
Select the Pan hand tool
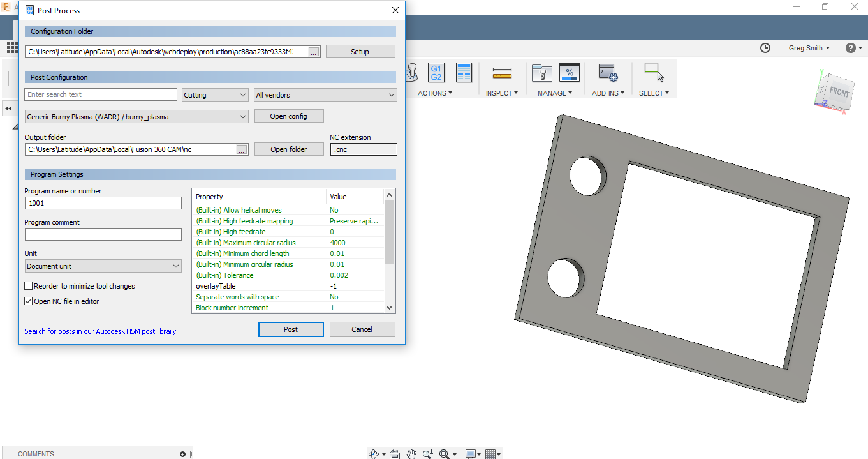click(x=412, y=454)
